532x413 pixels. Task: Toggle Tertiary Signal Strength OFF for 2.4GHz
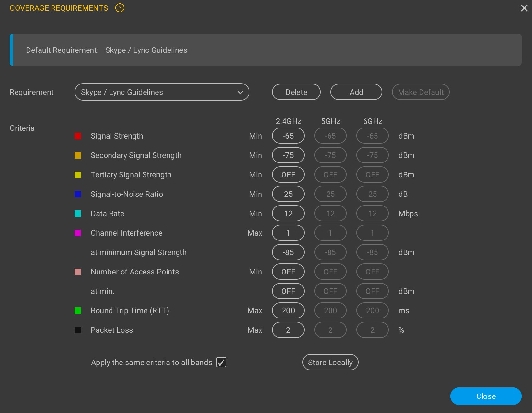[288, 174]
